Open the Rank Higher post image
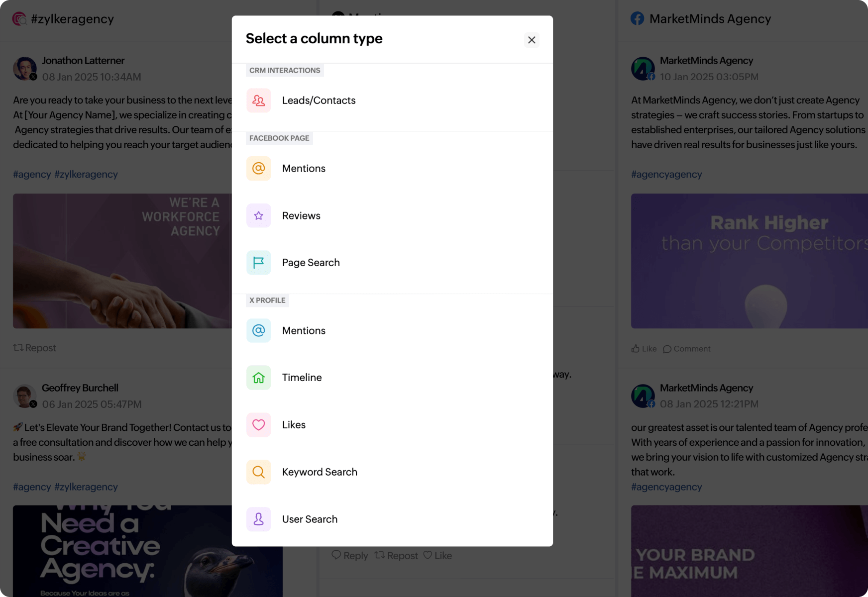The width and height of the screenshot is (868, 597). 750,261
